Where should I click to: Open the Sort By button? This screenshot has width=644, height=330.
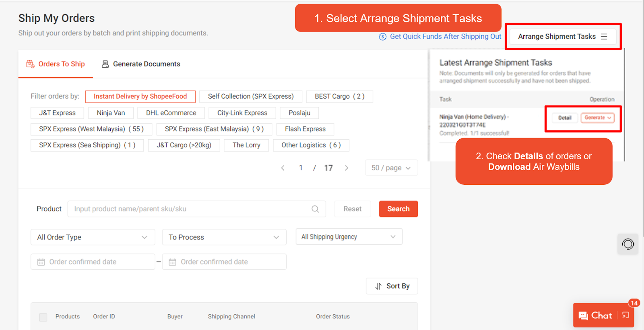pyautogui.click(x=392, y=286)
